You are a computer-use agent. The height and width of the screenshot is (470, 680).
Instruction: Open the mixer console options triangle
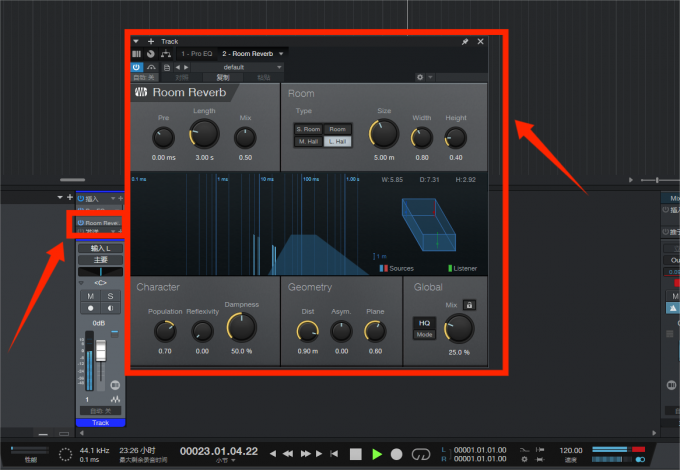[60, 197]
